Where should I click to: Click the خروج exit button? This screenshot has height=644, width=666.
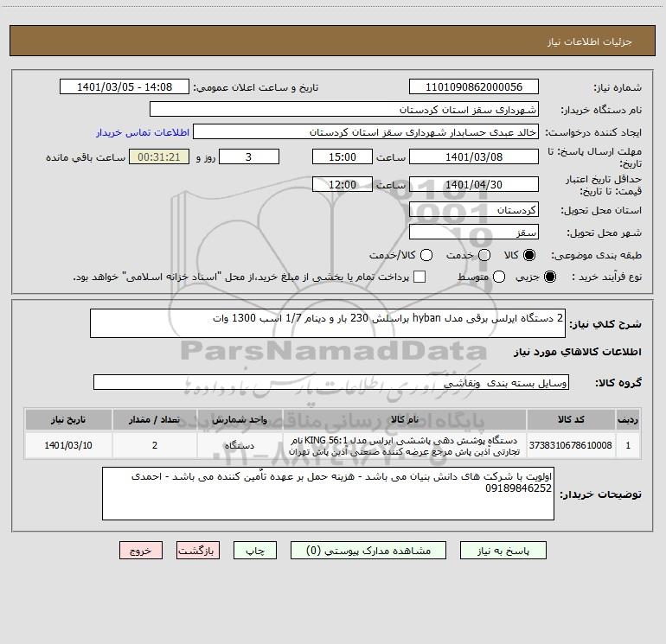pos(141,551)
